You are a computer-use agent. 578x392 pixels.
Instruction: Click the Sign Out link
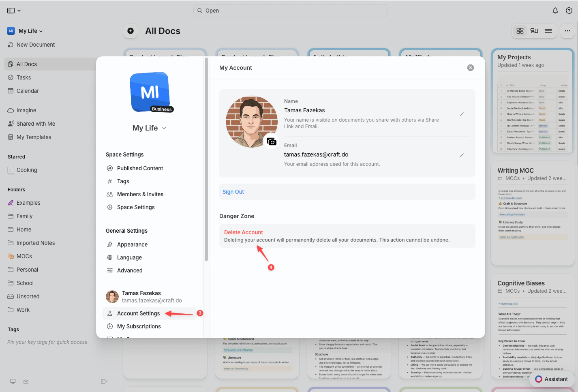(233, 191)
